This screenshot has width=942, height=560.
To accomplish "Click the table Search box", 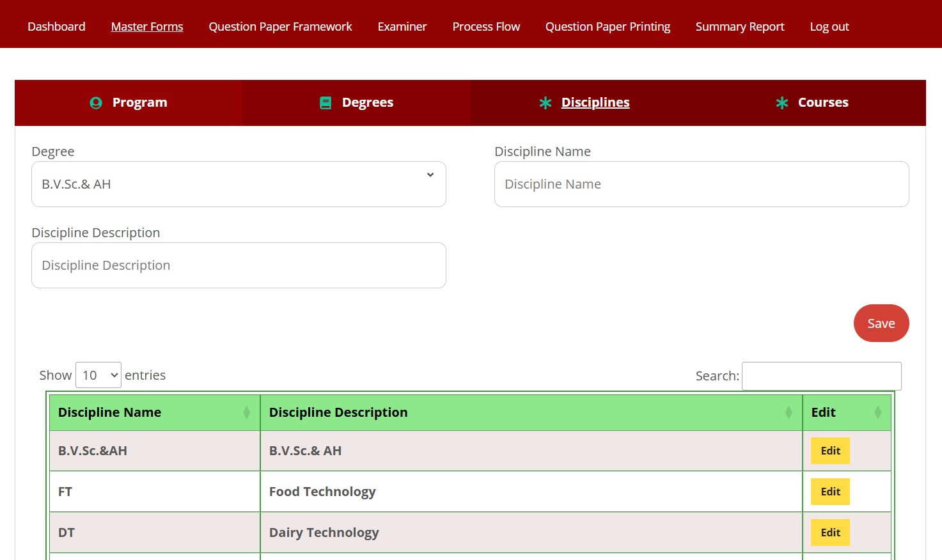I will point(821,376).
